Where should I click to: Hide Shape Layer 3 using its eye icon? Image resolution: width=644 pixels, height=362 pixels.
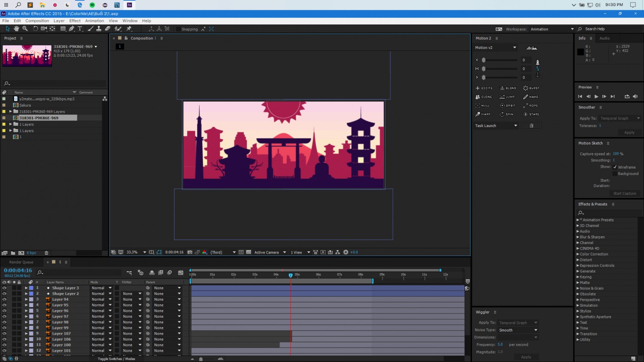coord(4,288)
